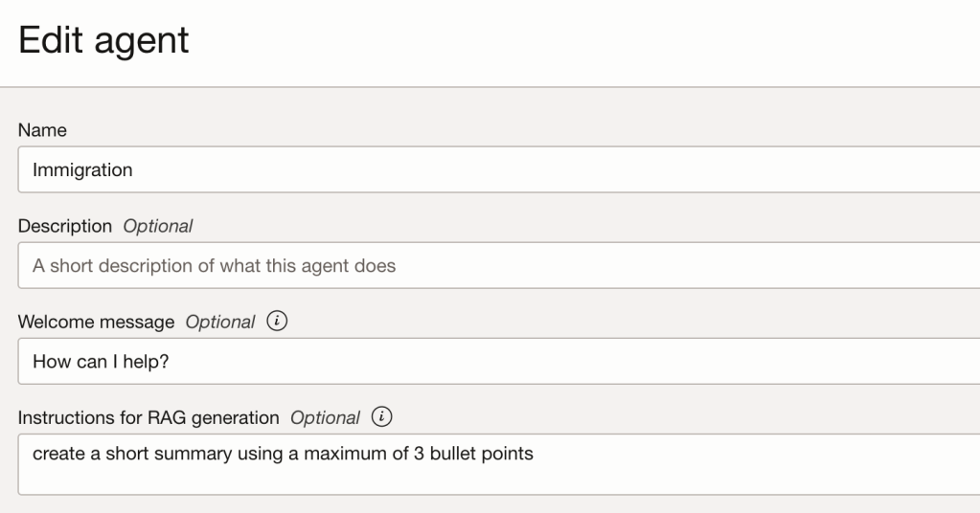Click "Optional" next to Welcome message label

(220, 323)
